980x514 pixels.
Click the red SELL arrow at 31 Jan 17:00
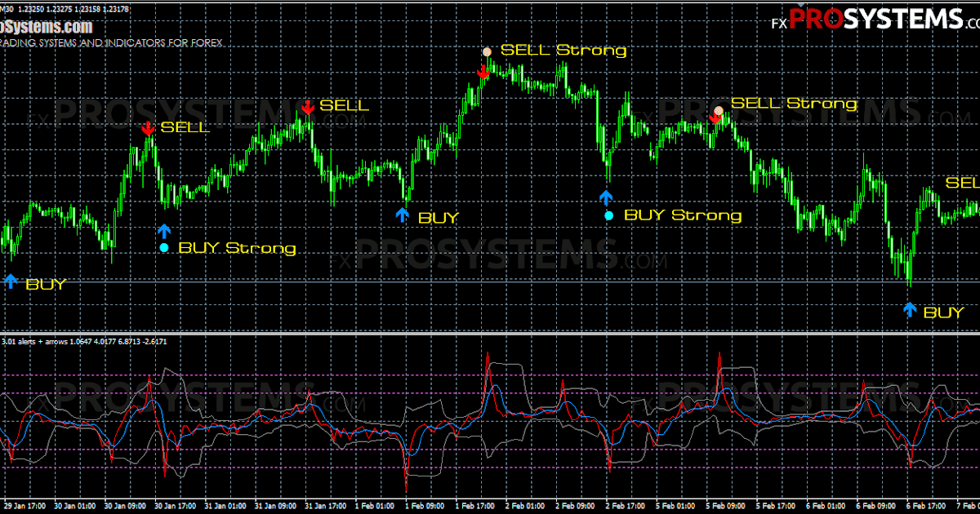(308, 107)
